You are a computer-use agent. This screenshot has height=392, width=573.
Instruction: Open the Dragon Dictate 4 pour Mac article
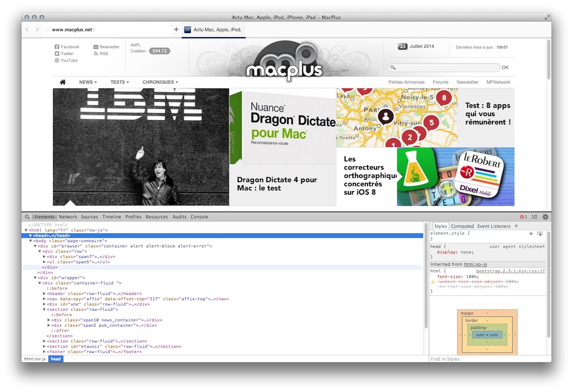point(283,147)
